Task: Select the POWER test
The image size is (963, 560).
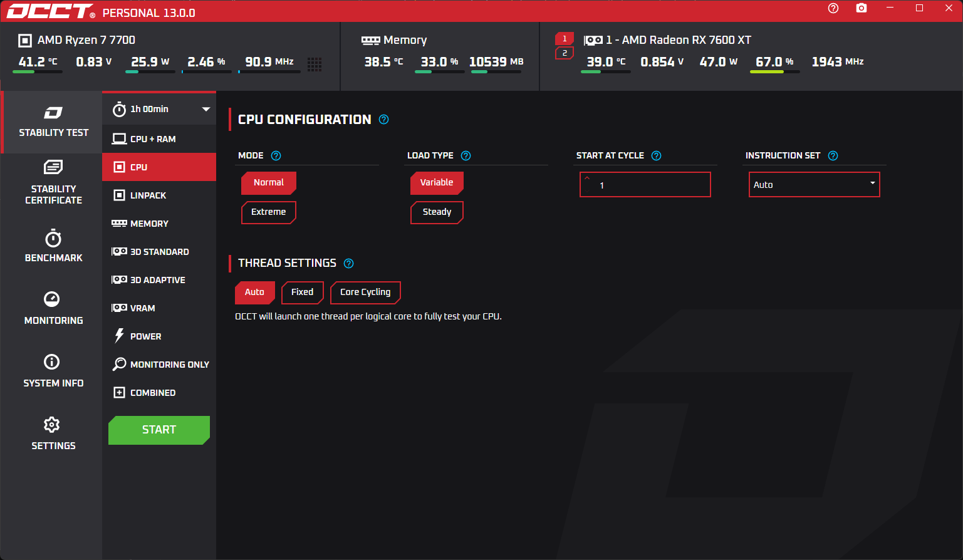Action: pyautogui.click(x=159, y=336)
